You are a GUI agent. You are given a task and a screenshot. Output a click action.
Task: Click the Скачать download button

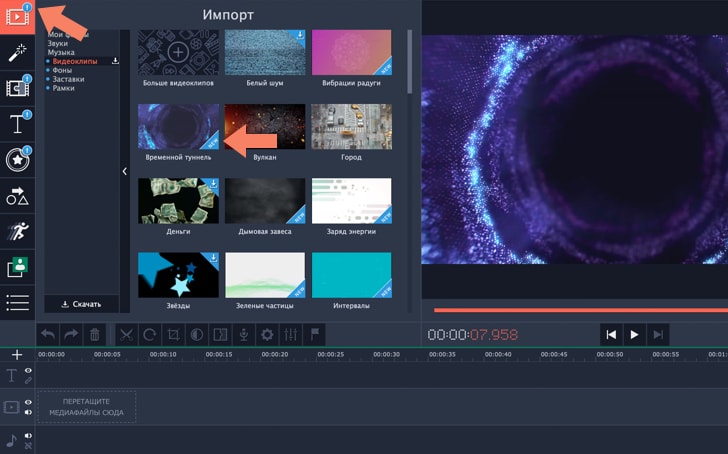(81, 303)
